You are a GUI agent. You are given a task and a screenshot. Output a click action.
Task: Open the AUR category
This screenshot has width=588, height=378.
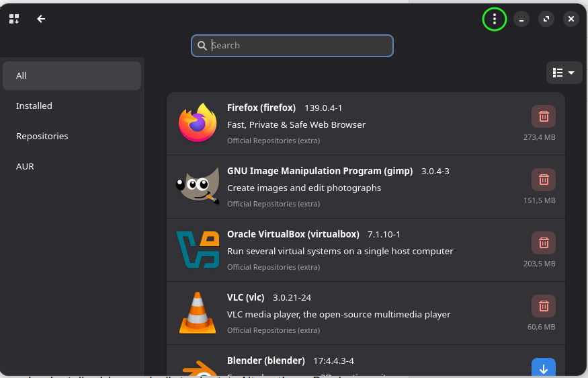pos(72,166)
